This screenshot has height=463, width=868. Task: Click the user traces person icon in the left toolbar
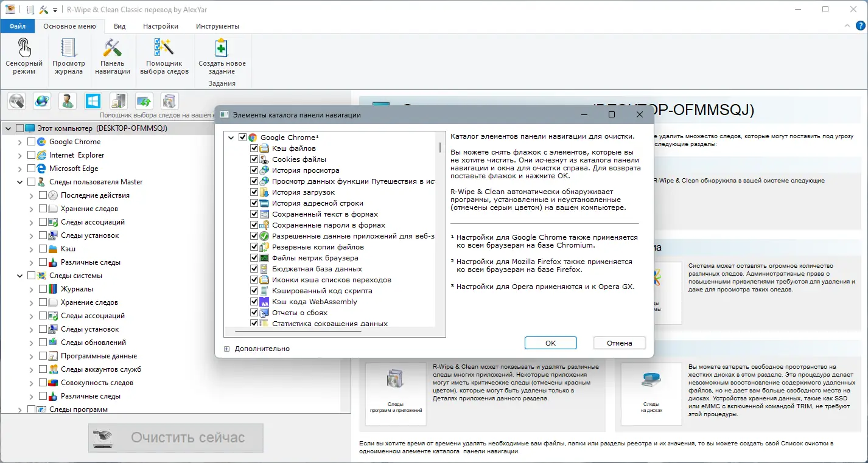pos(68,101)
